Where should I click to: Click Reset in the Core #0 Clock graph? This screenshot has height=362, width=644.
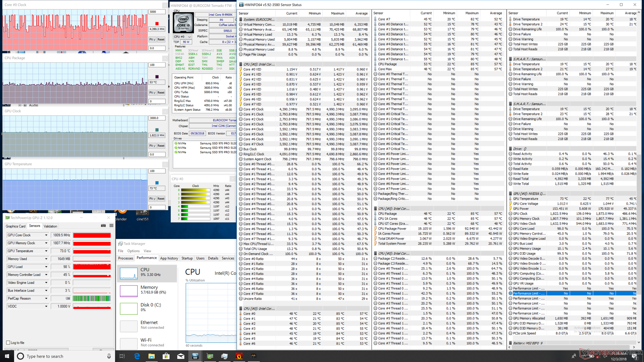[x=161, y=40]
